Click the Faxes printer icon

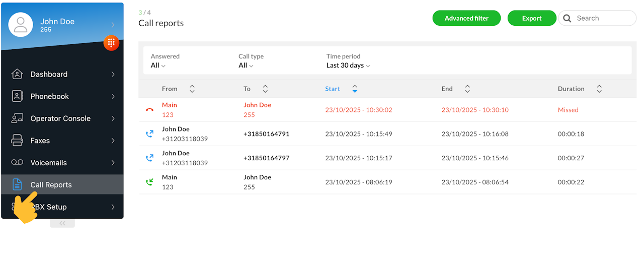point(17,141)
